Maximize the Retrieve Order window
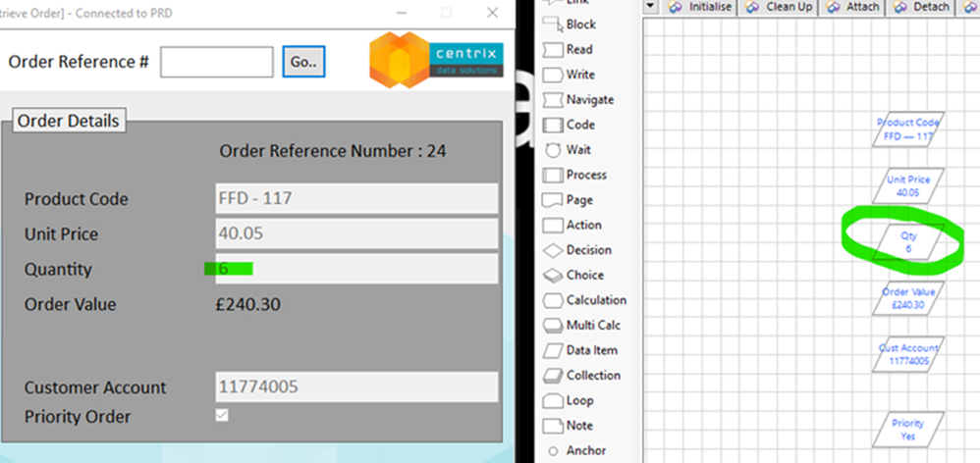 447,13
